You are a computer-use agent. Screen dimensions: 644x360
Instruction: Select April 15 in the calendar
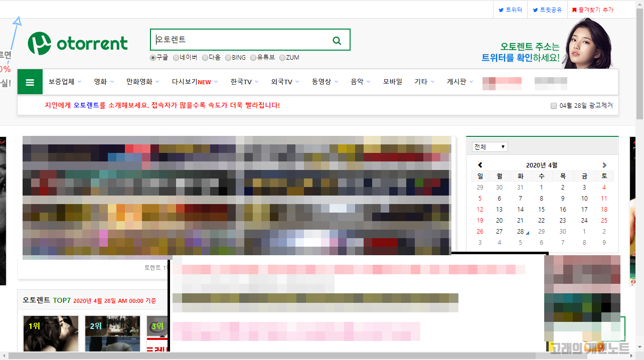541,209
